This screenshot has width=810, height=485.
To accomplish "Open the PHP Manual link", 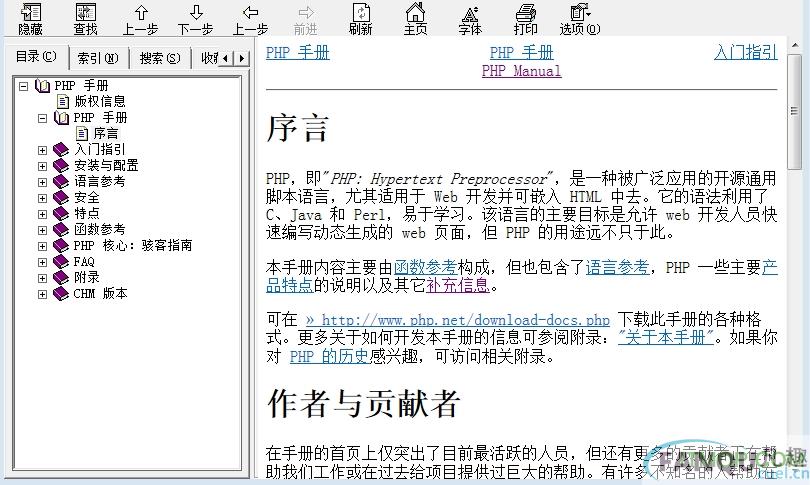I will click(x=521, y=71).
